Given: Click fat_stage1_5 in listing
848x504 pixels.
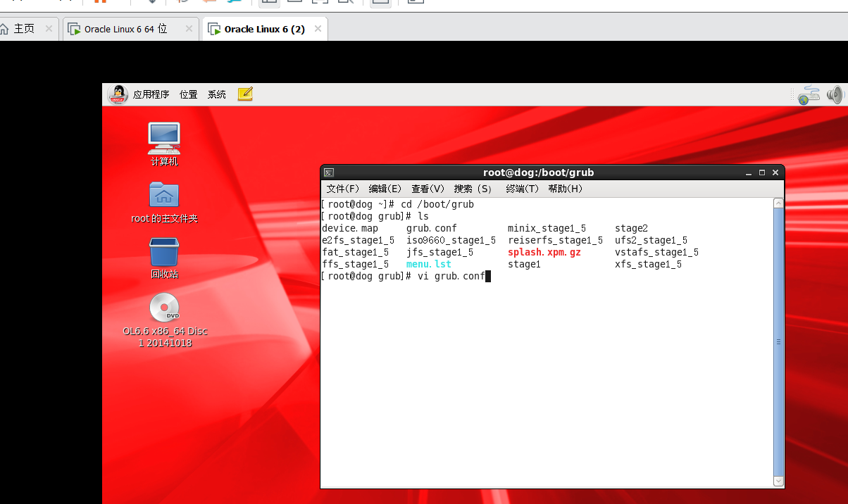Looking at the screenshot, I should pos(355,252).
